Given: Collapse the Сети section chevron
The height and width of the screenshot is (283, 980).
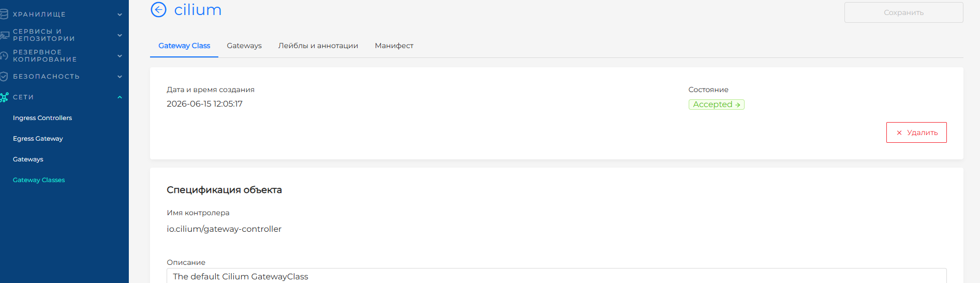Looking at the screenshot, I should (120, 97).
